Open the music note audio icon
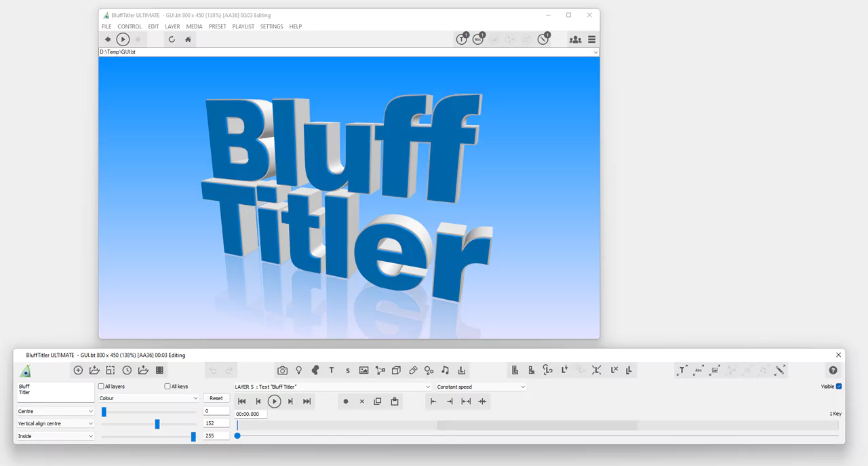 (x=445, y=370)
